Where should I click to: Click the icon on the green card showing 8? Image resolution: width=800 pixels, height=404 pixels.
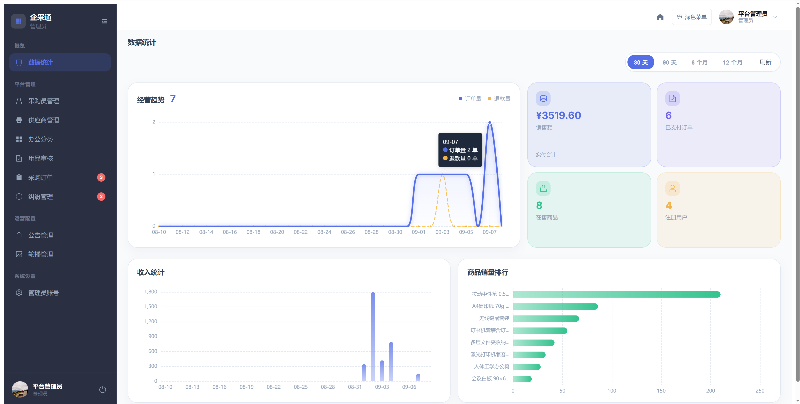[543, 188]
